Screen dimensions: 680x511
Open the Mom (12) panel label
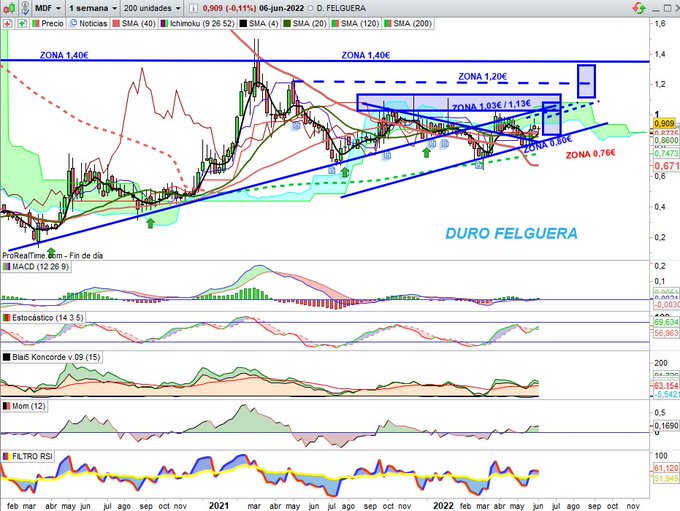[x=24, y=406]
